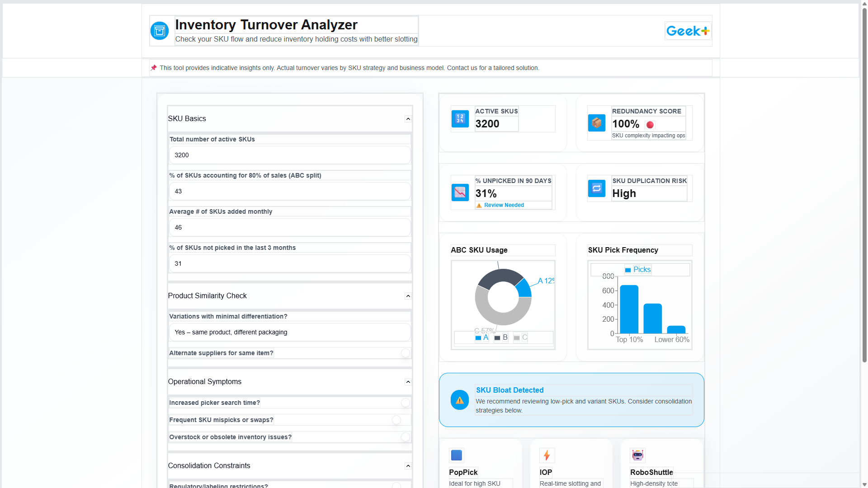Click the SKU Duplication Risk loop icon
The height and width of the screenshot is (488, 868).
[597, 188]
